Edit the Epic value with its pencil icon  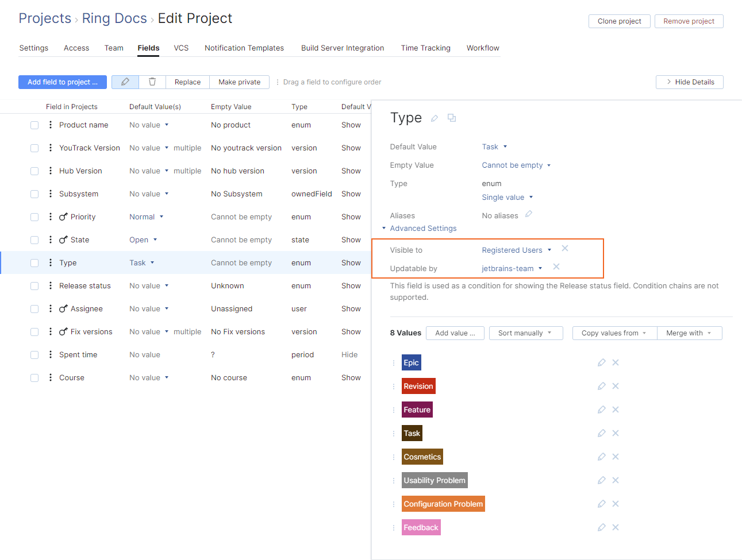(x=601, y=362)
